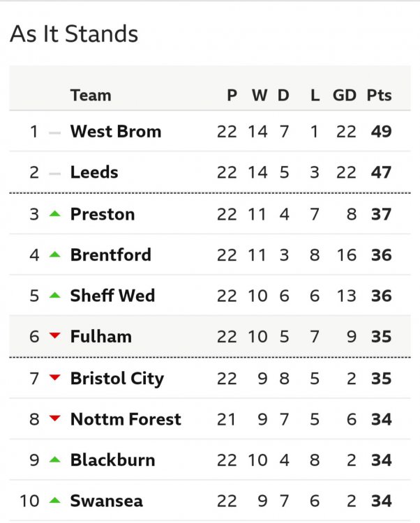Click the red down arrow beside Nottm Forest
This screenshot has height=523, width=420.
(x=55, y=419)
